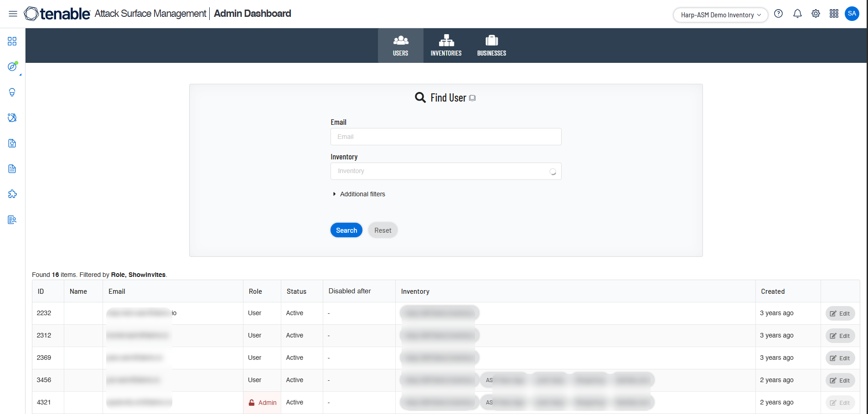Click the dashboard grid icon in sidebar
This screenshot has height=414, width=868.
(12, 41)
